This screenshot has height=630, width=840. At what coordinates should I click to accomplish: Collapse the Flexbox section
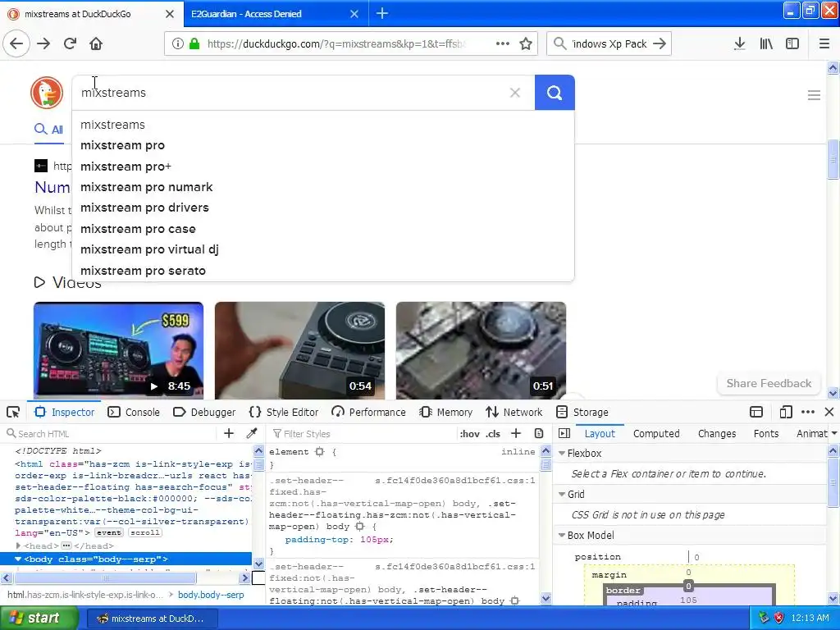(x=562, y=453)
